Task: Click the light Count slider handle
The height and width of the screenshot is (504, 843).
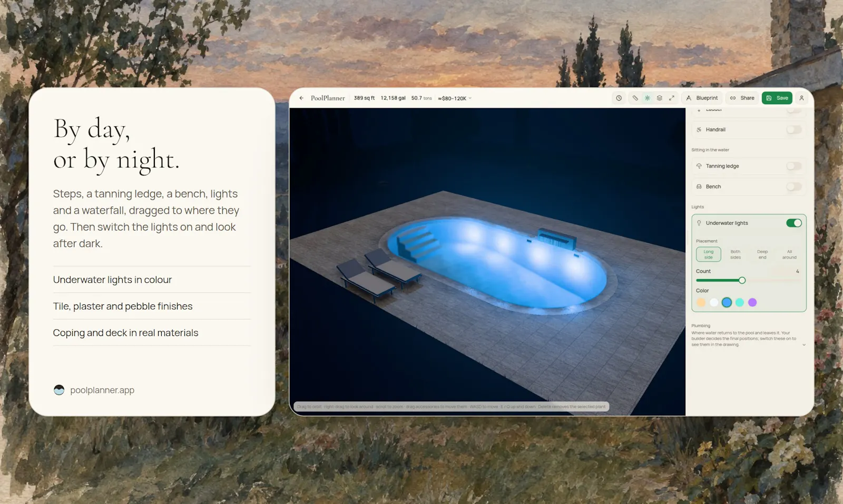Action: 742,280
